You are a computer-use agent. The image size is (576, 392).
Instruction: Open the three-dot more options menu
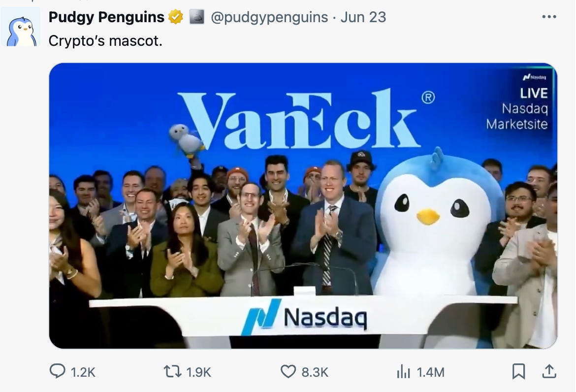click(549, 17)
